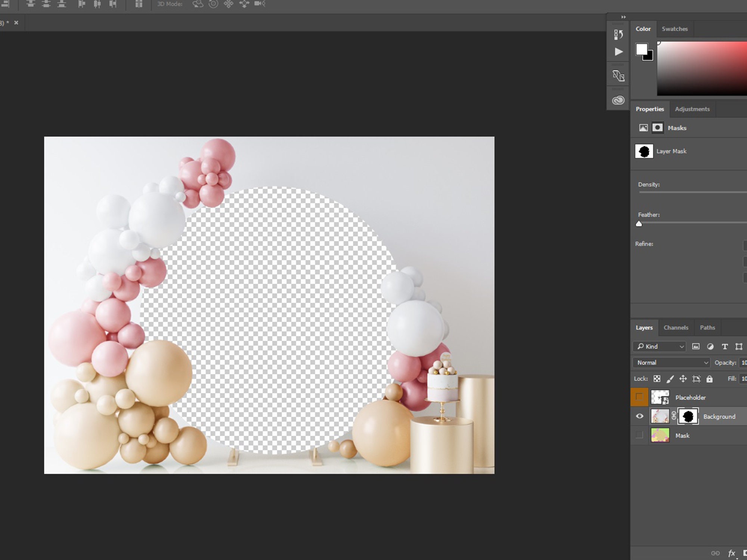Click the Adjustments panel label
The image size is (747, 560).
click(692, 109)
